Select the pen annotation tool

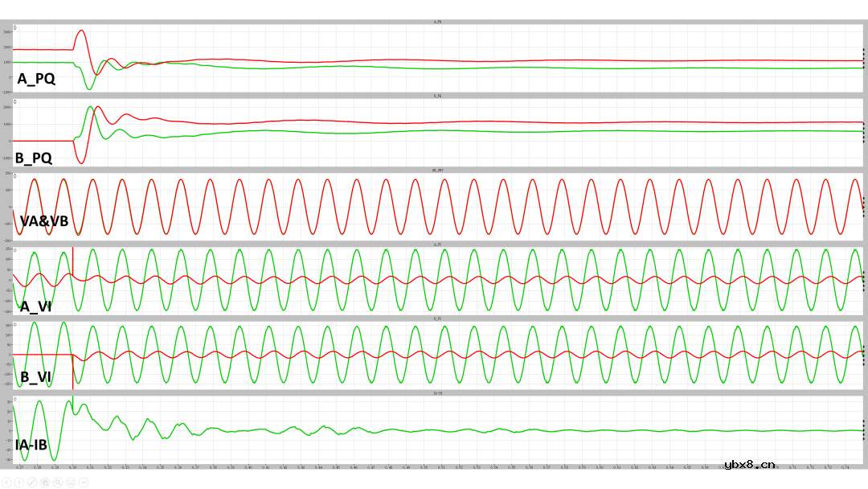(31, 482)
